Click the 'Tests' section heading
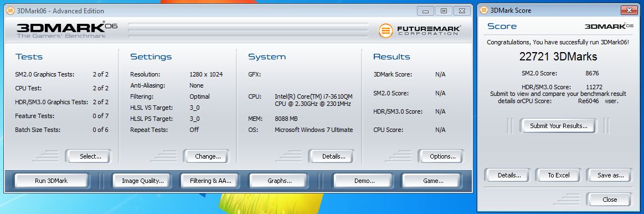The height and width of the screenshot is (214, 644). (29, 57)
